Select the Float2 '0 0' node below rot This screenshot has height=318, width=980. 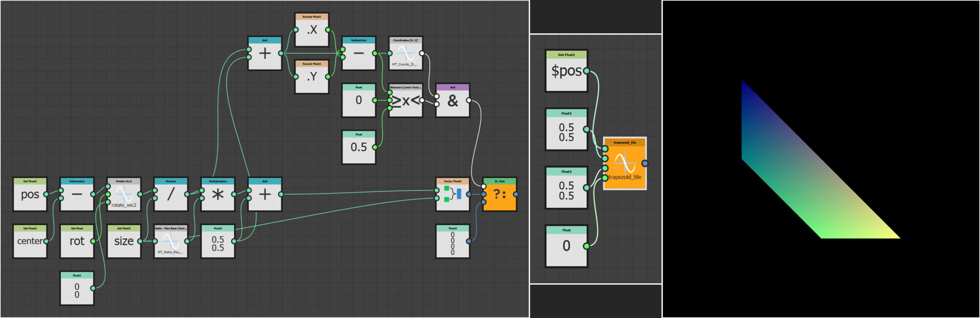pos(77,288)
